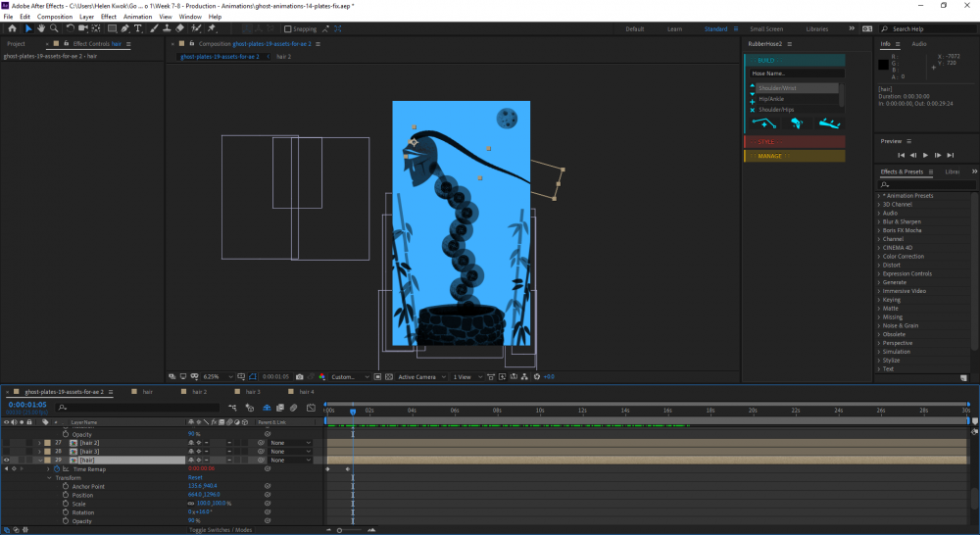Open RubberHose MANAGE section

(x=795, y=156)
